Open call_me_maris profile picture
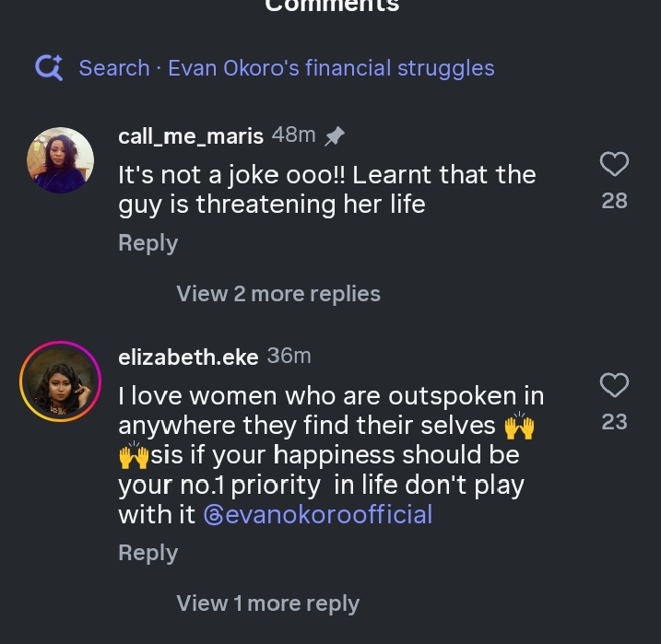The width and height of the screenshot is (661, 644). tap(61, 160)
